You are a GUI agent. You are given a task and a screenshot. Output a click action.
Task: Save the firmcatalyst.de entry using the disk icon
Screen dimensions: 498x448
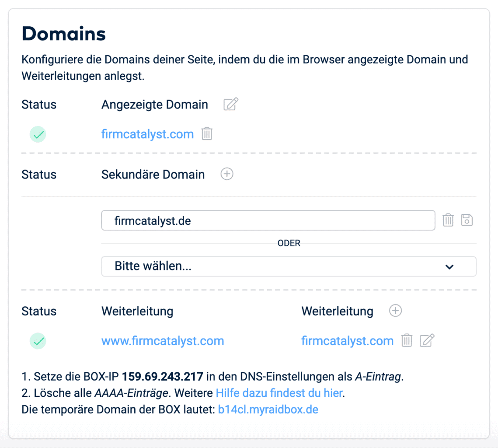click(x=467, y=220)
